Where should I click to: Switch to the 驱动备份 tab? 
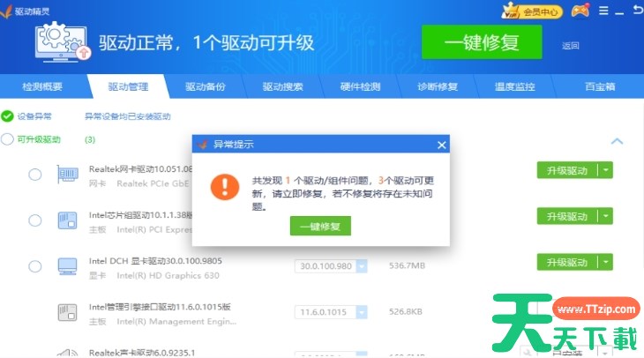[205, 87]
